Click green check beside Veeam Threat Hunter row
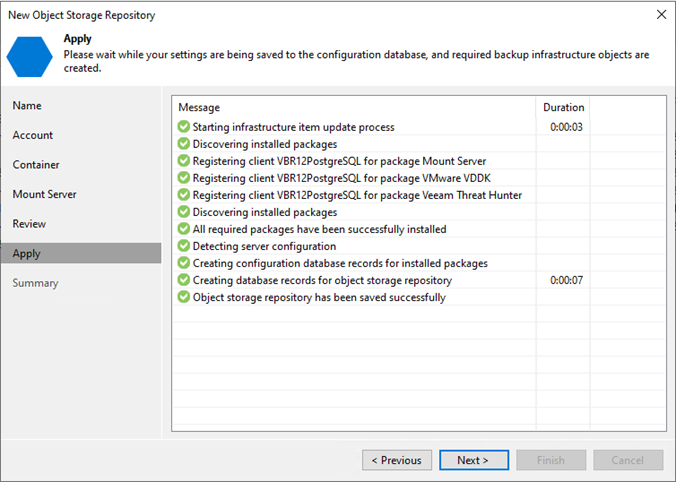This screenshot has width=676, height=482. click(x=184, y=195)
